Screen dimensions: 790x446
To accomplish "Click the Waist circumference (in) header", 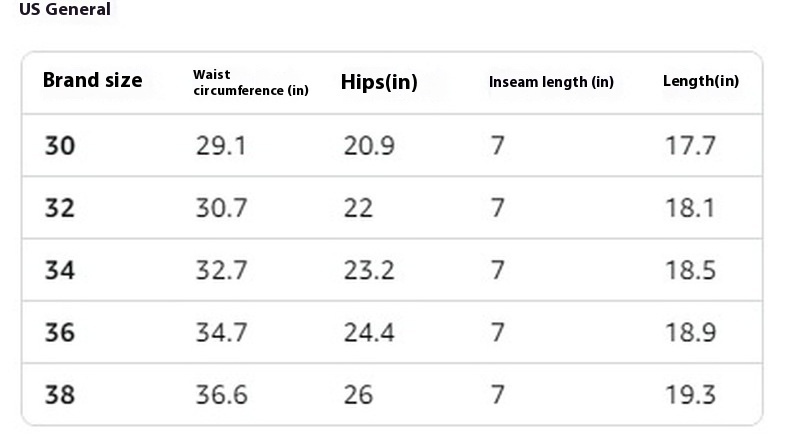I will [251, 82].
